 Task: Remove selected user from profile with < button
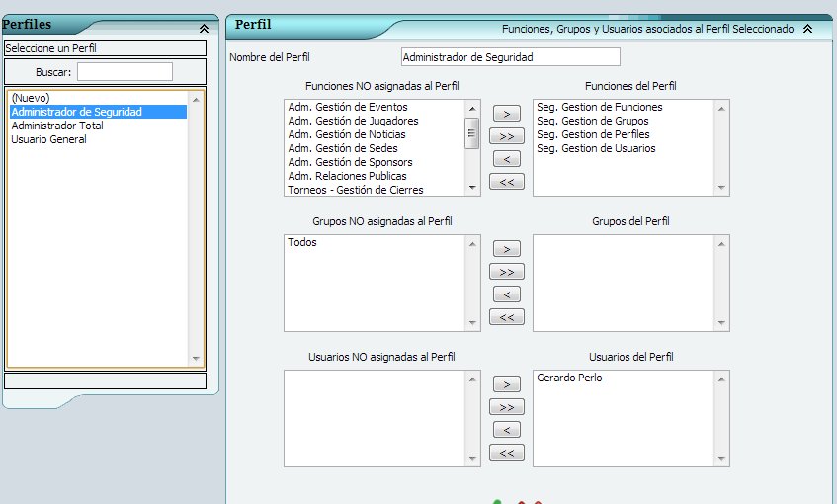point(506,430)
